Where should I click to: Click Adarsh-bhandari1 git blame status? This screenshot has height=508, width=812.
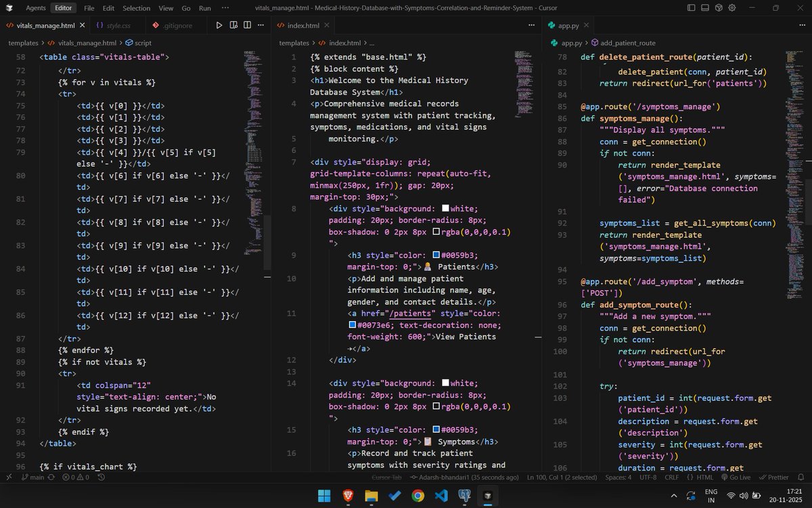[x=464, y=477]
